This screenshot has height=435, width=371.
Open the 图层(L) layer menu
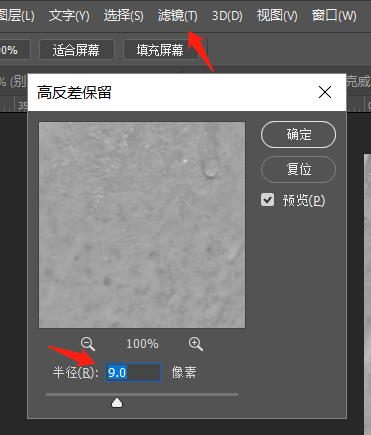tap(17, 16)
